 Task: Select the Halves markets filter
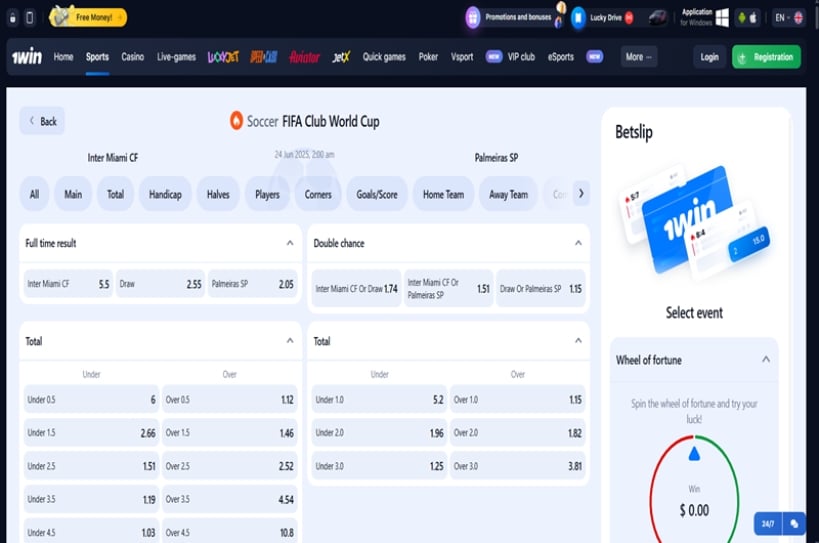[x=218, y=194]
